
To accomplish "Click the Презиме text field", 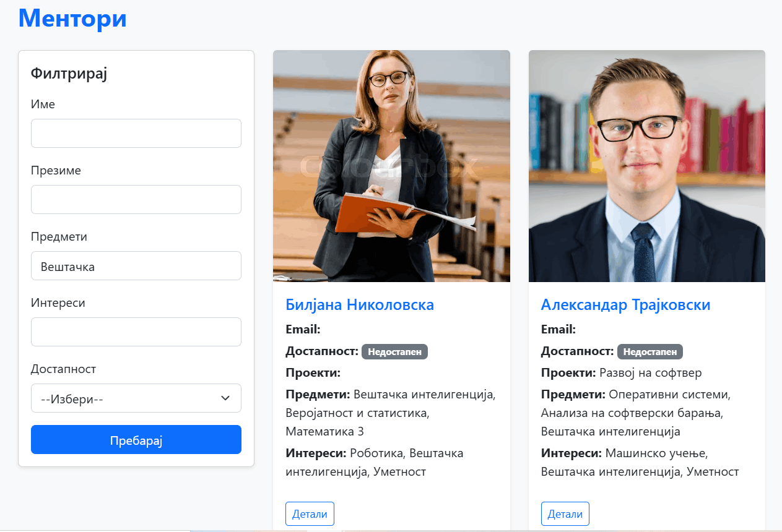I will 136,199.
